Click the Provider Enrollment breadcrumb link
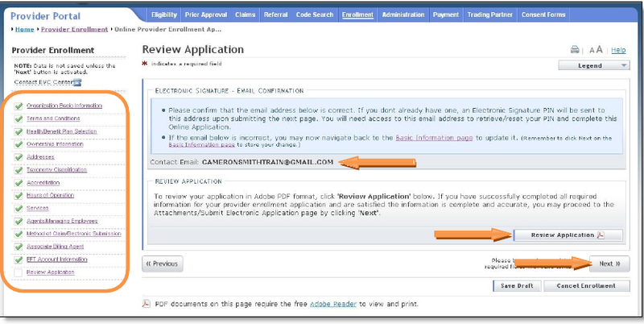Image resolution: width=644 pixels, height=324 pixels. tap(74, 30)
